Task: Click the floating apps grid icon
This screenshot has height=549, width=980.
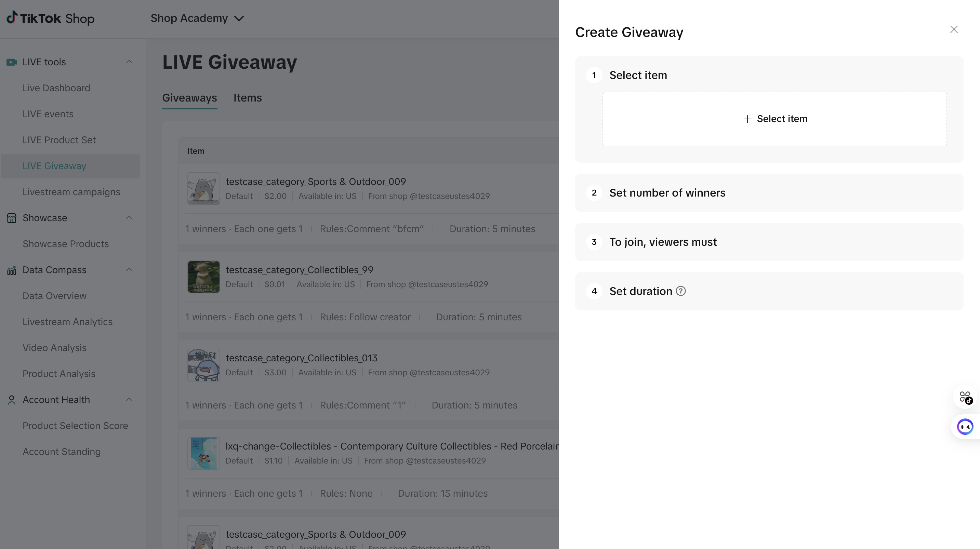Action: click(965, 397)
